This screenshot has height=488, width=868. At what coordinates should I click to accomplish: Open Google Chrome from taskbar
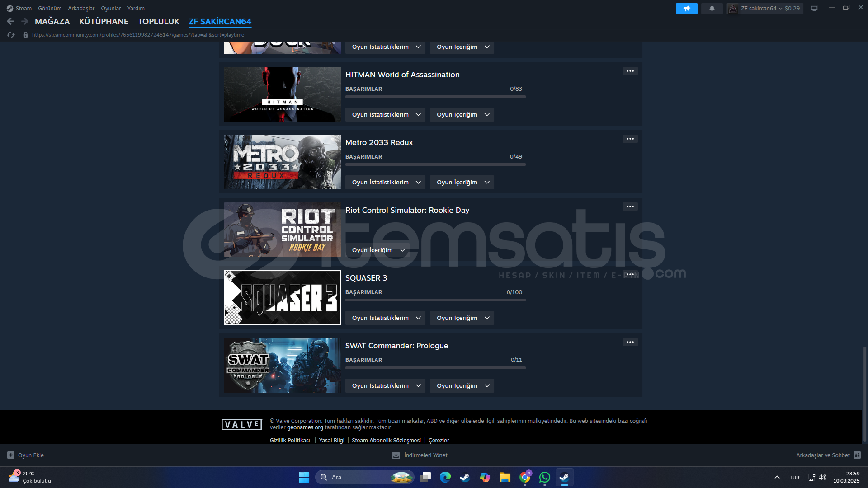(x=525, y=477)
